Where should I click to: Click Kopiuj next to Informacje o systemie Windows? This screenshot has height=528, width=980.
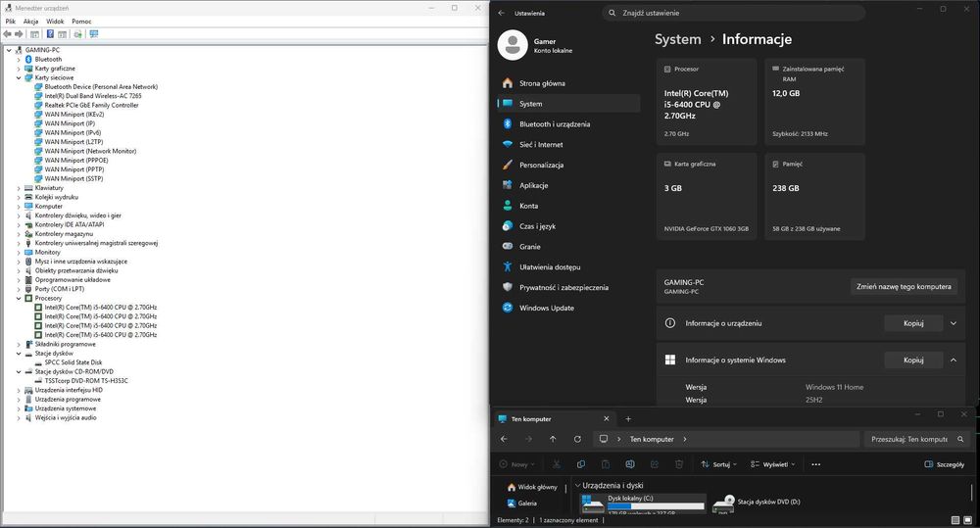[913, 360]
